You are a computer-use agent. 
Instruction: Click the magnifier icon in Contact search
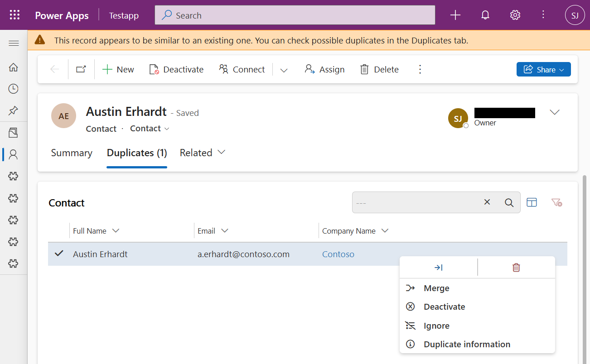509,202
